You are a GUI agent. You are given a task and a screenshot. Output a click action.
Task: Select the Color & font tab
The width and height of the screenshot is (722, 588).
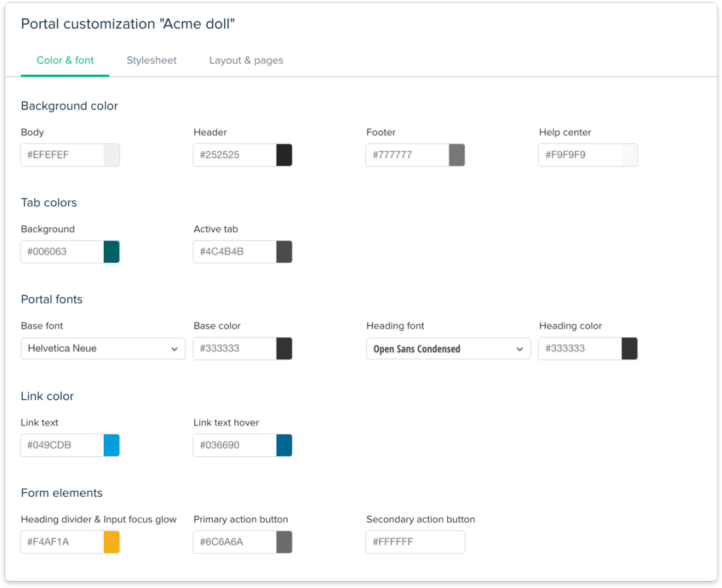(65, 60)
